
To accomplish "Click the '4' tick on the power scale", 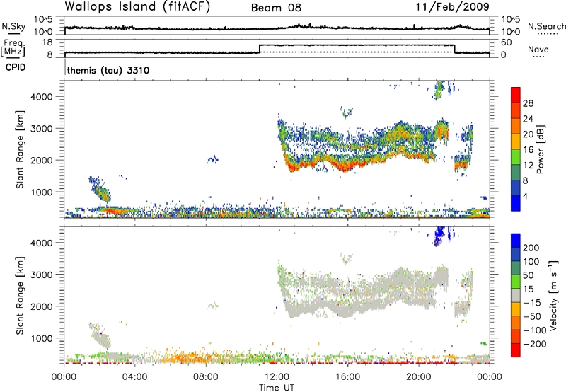I will [x=525, y=196].
